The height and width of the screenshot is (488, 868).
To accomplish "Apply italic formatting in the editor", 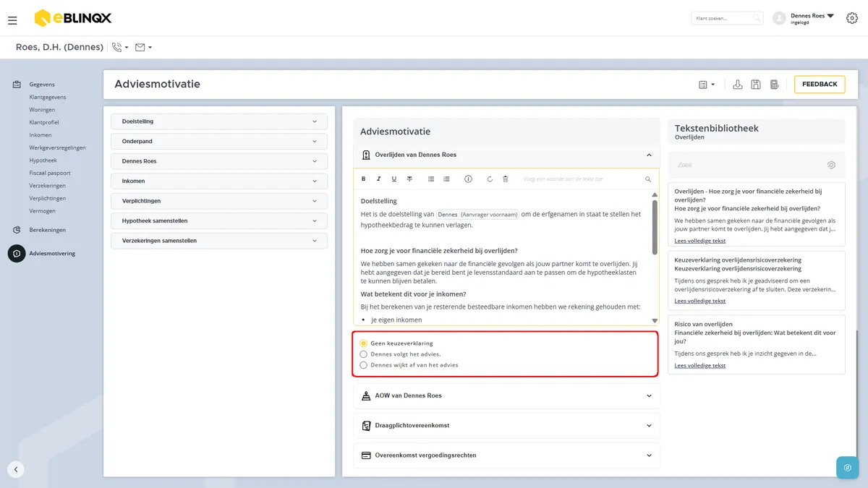I will (x=378, y=179).
